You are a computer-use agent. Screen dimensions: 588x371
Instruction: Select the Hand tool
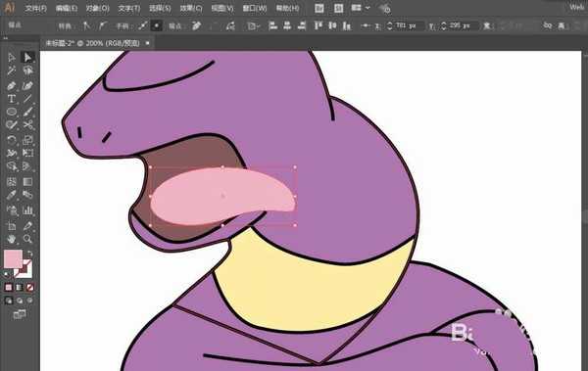pyautogui.click(x=11, y=239)
